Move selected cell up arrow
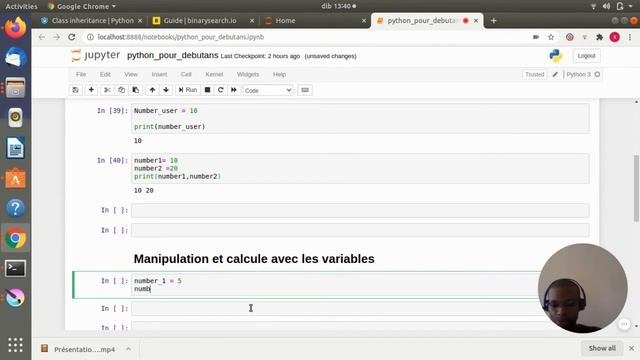Screen dimensions: 640x360 point(152,90)
